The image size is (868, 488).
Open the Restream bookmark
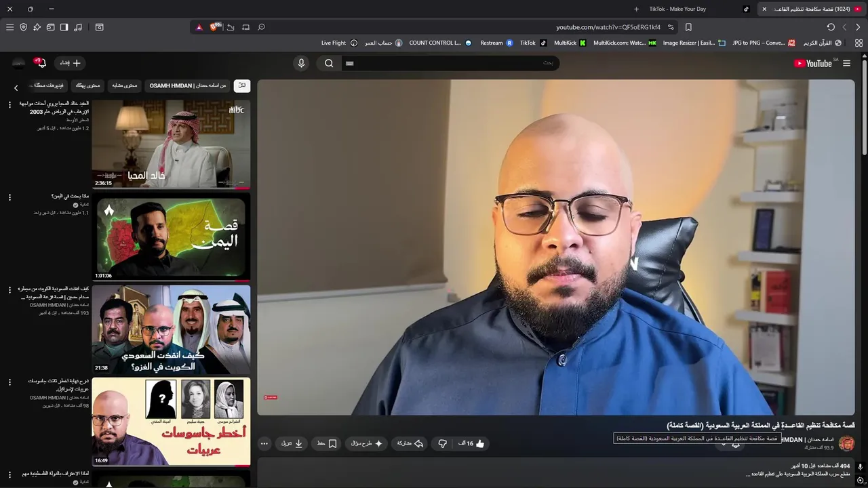point(496,43)
